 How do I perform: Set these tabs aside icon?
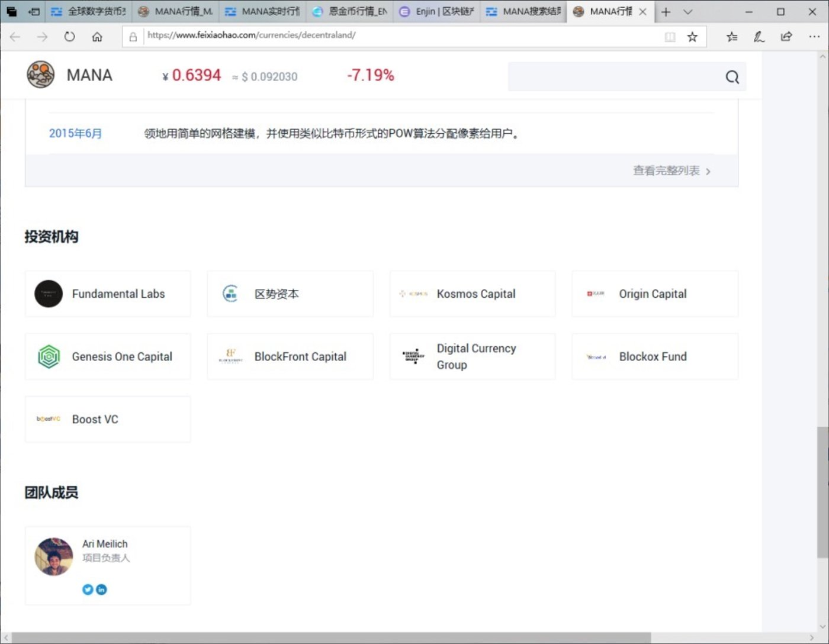(34, 11)
